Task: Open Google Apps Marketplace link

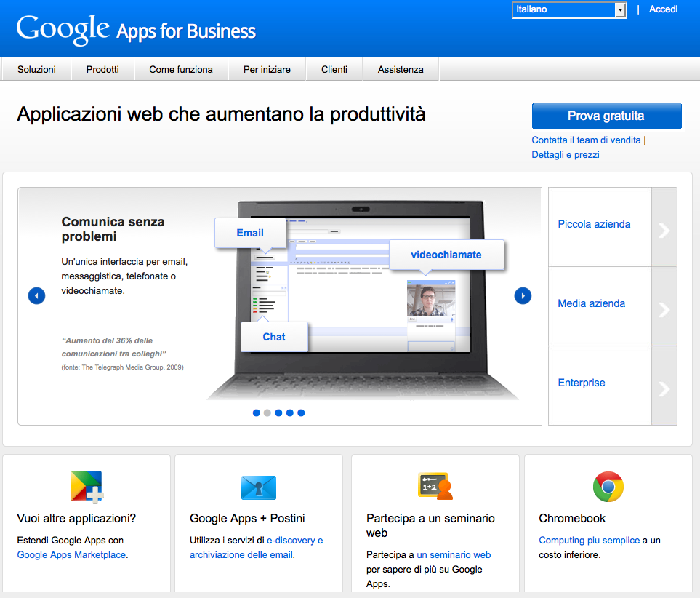Action: (71, 554)
